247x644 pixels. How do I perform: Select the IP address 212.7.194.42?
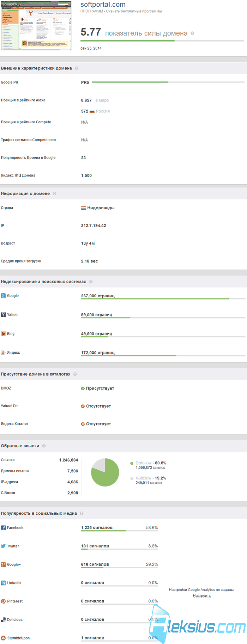point(94,226)
